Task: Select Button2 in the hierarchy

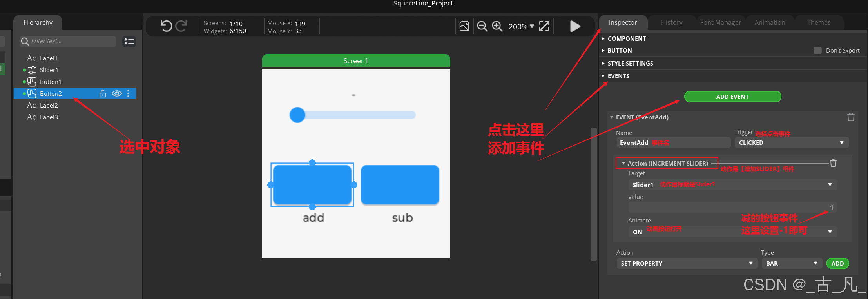Action: (x=75, y=93)
